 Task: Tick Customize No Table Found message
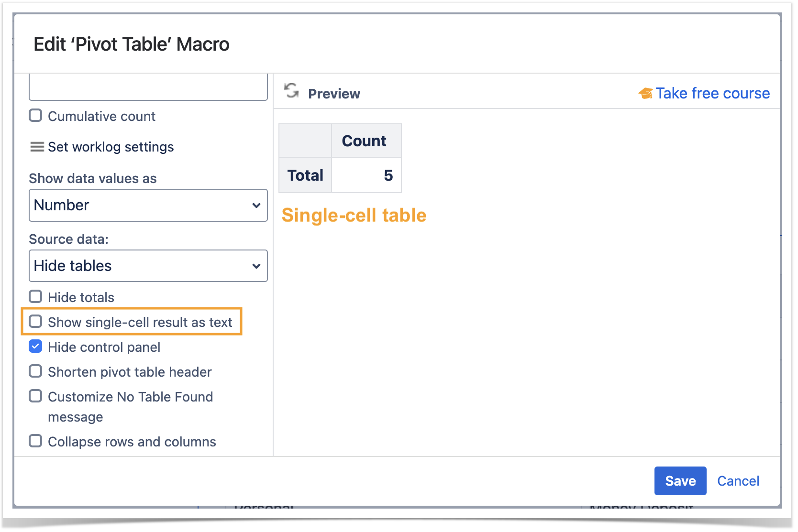click(36, 396)
